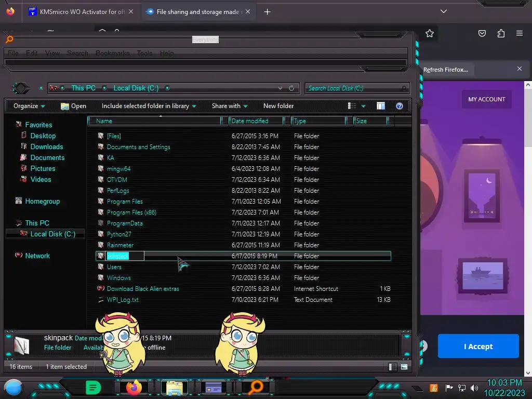Image resolution: width=532 pixels, height=399 pixels.
Task: Open File Explorer taskbar icon
Action: click(175, 388)
